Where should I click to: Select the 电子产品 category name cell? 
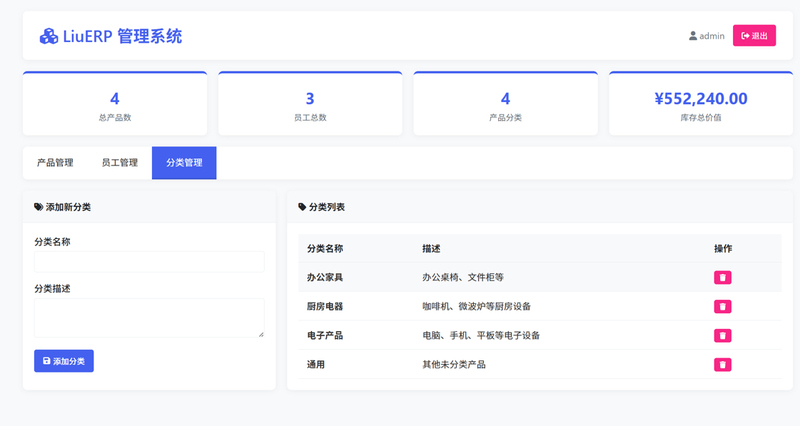[x=325, y=335]
